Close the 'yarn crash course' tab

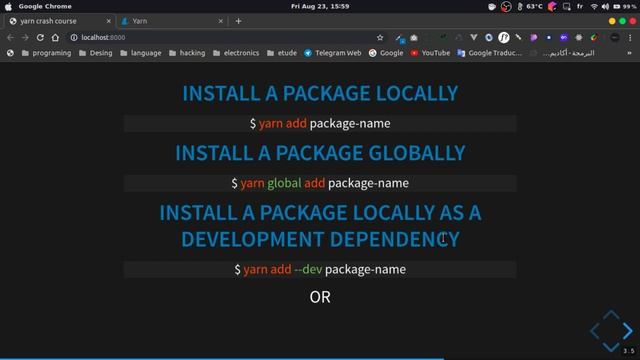point(109,21)
